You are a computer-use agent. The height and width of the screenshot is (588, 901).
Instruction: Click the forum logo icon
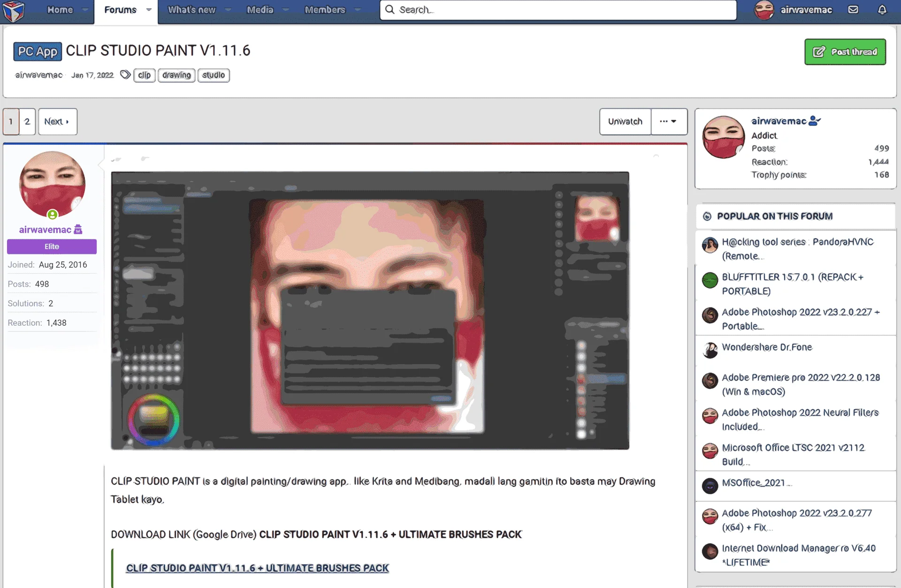coord(13,11)
